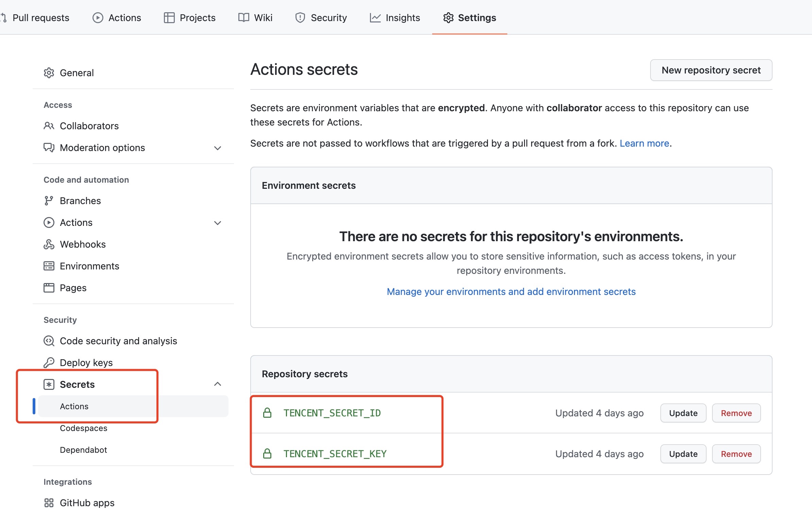Switch to the Wiki tab
The image size is (812, 513).
[x=255, y=18]
